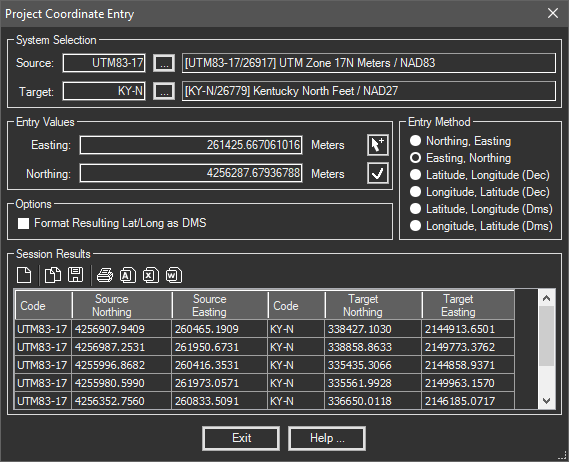This screenshot has width=569, height=462.
Task: Apply entry values with checkmark button
Action: 378,173
